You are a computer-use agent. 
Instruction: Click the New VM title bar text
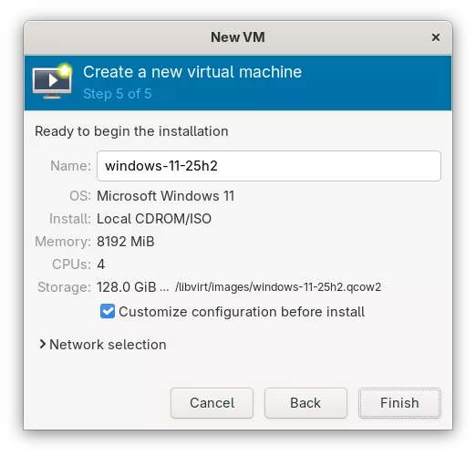point(238,37)
